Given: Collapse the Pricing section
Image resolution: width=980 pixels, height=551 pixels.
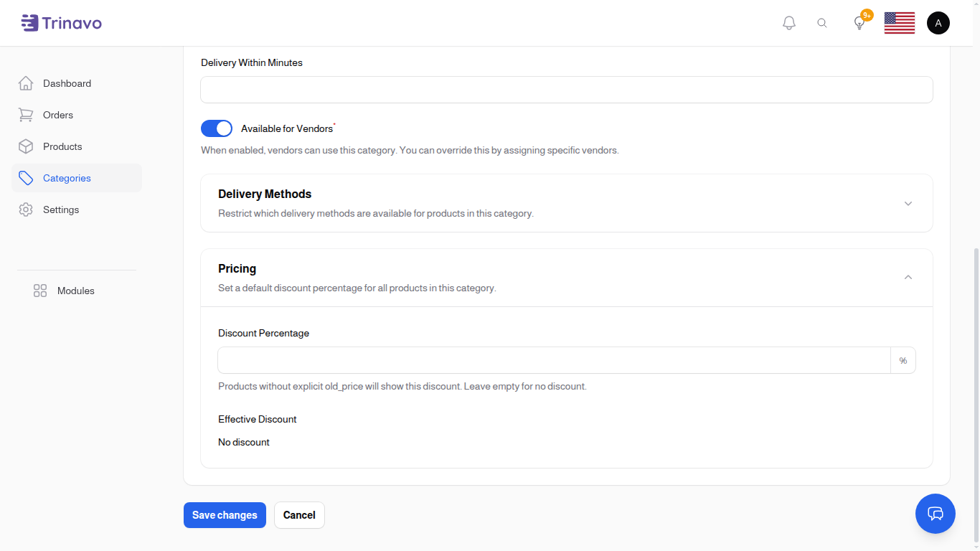Looking at the screenshot, I should point(908,277).
